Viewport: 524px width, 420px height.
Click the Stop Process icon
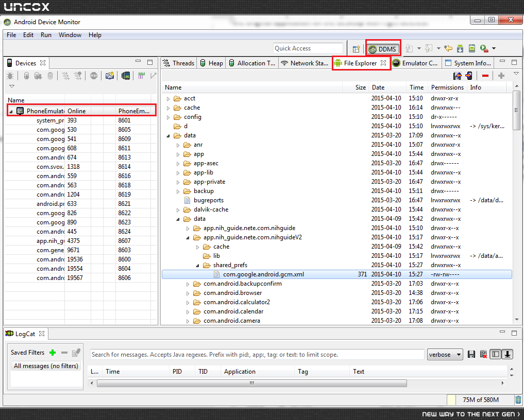click(x=94, y=76)
